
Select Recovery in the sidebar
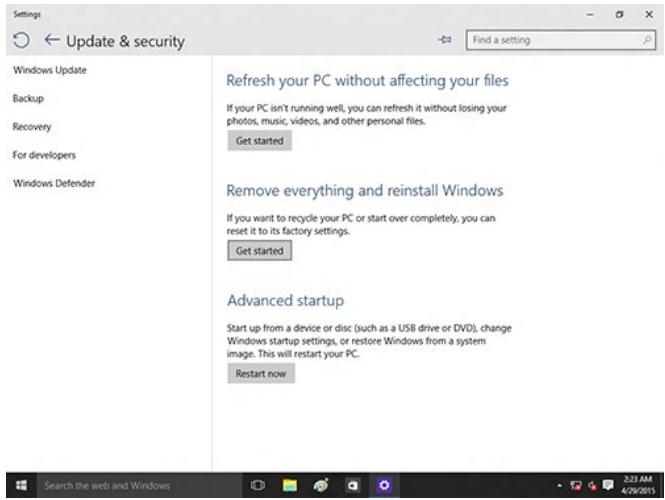32,127
